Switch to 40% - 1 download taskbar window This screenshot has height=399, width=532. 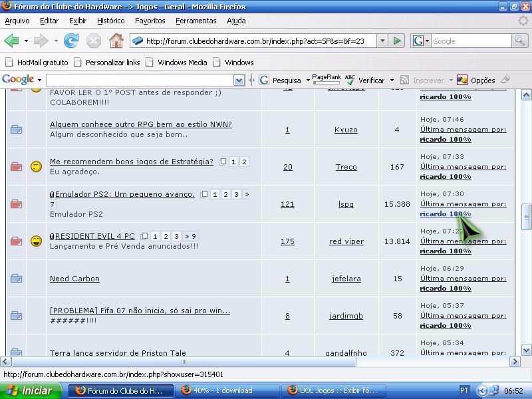pyautogui.click(x=227, y=390)
